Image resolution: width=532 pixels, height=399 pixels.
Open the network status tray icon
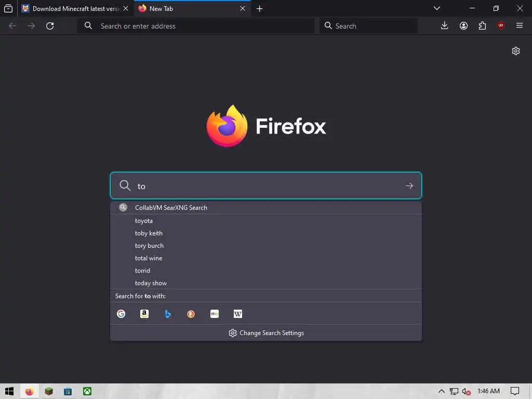click(454, 391)
